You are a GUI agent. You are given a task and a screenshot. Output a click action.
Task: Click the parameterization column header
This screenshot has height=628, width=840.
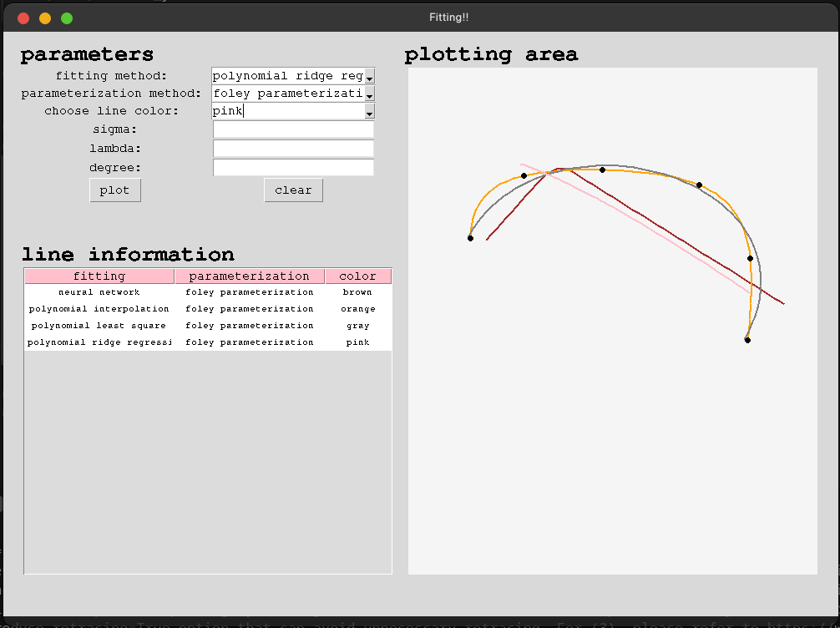click(x=249, y=276)
